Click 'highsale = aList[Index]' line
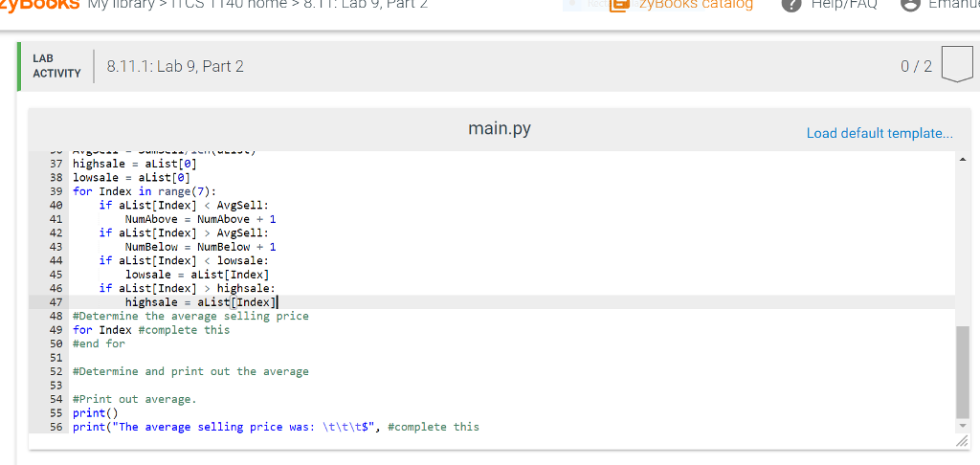 pos(201,302)
